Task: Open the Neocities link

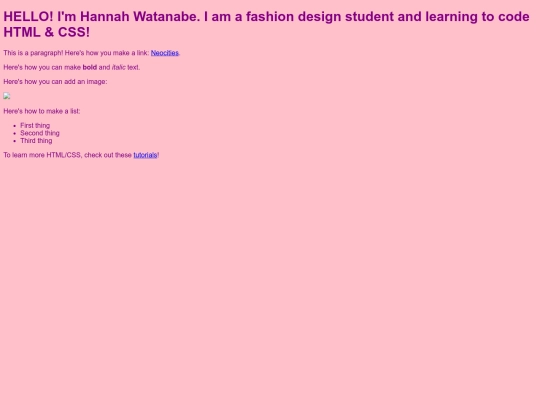Action: pyautogui.click(x=165, y=53)
